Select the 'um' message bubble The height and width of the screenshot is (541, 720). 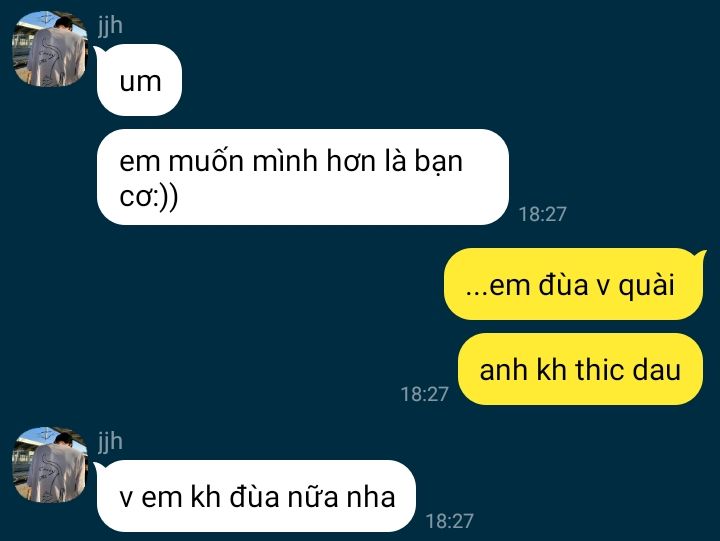tap(139, 80)
